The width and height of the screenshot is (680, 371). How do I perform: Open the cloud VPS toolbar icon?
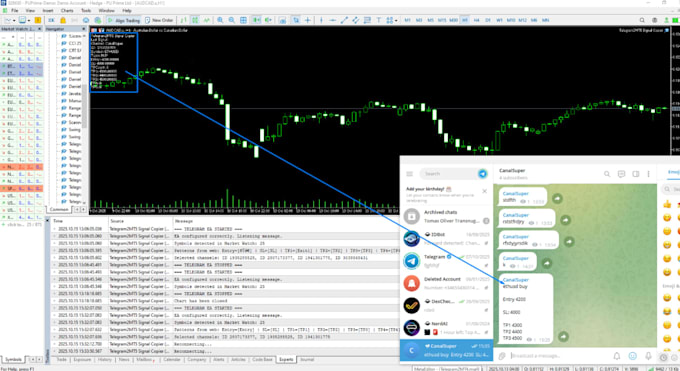tap(86, 20)
